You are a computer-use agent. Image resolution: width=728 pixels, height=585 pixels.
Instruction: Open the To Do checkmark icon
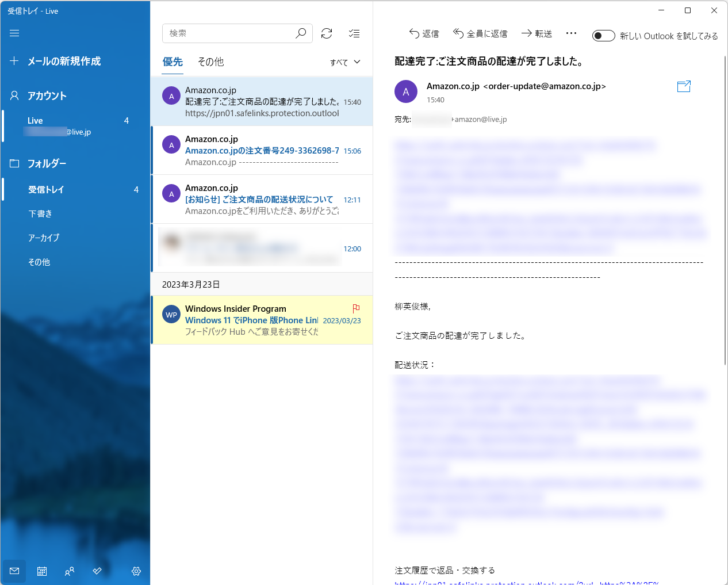coord(97,571)
